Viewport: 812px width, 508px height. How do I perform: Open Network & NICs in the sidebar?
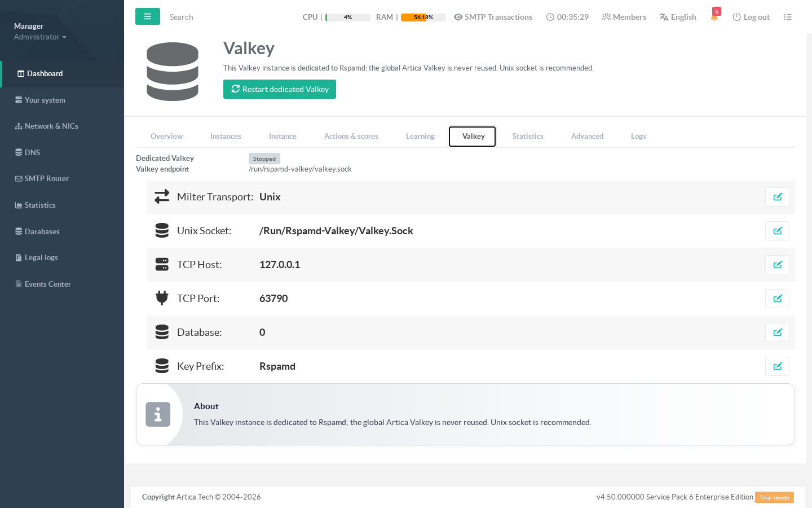pyautogui.click(x=62, y=126)
